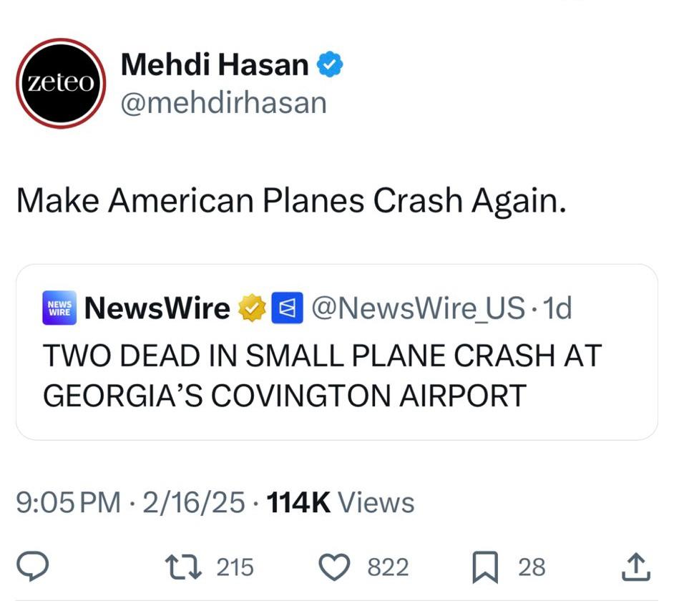The image size is (674, 616).
Task: Toggle bookmark on the tweet
Action: [x=487, y=567]
